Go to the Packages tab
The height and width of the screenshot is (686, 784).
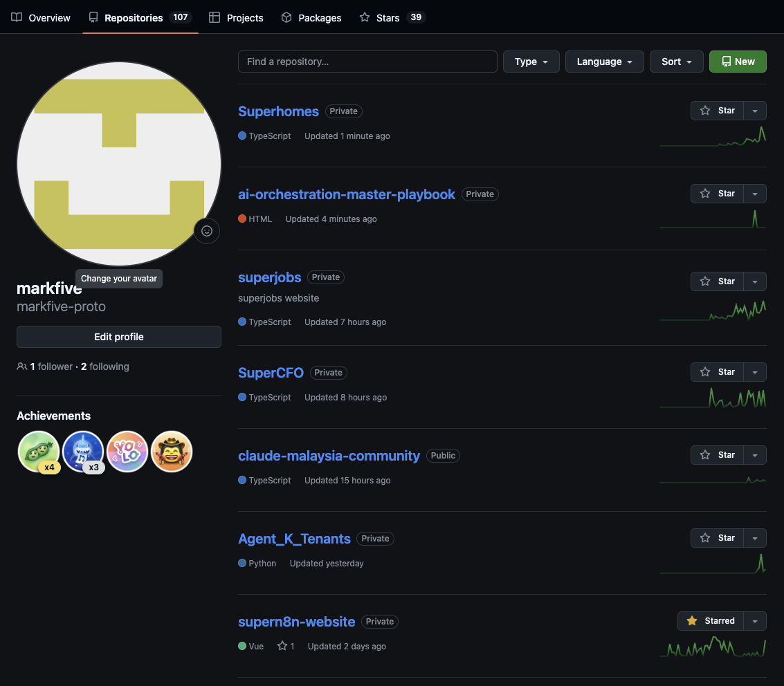click(311, 17)
